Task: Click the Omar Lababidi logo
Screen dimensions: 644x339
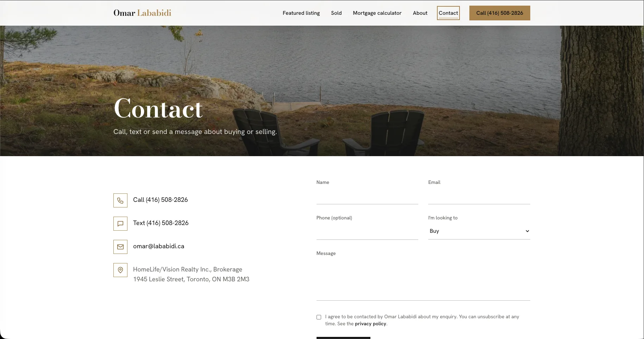Action: (x=142, y=13)
